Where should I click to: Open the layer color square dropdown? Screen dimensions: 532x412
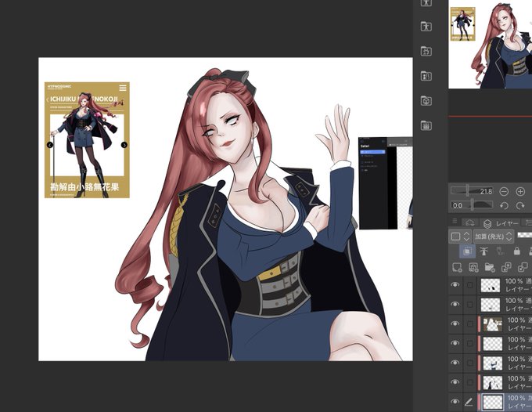[x=460, y=236]
